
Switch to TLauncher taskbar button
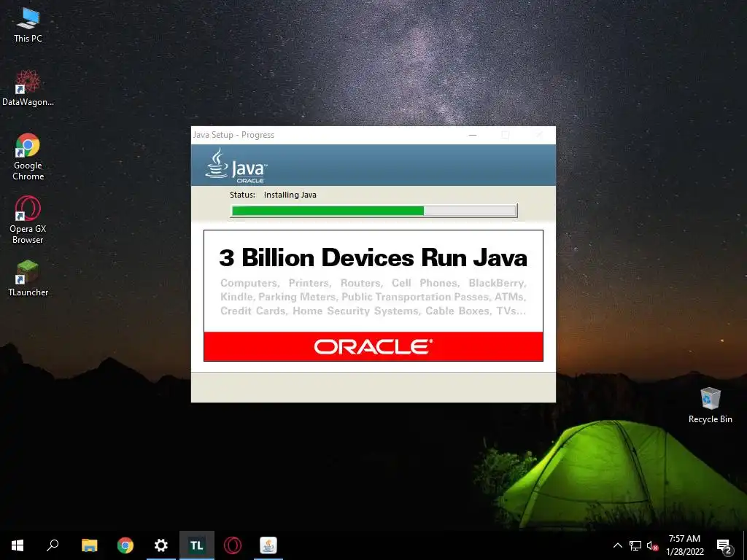tap(197, 545)
